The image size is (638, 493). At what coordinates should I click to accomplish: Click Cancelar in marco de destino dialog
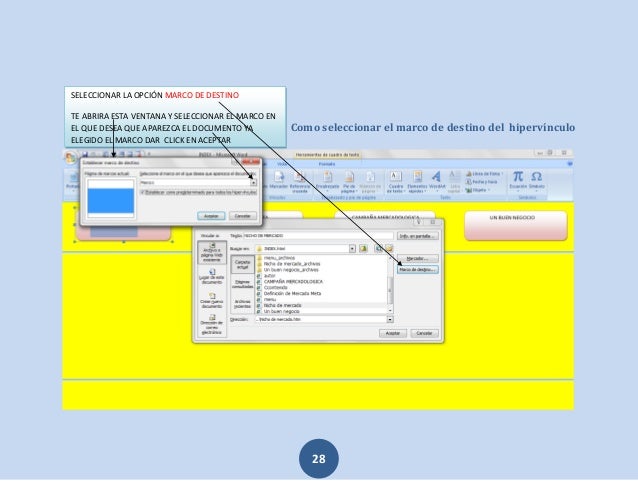[x=243, y=216]
